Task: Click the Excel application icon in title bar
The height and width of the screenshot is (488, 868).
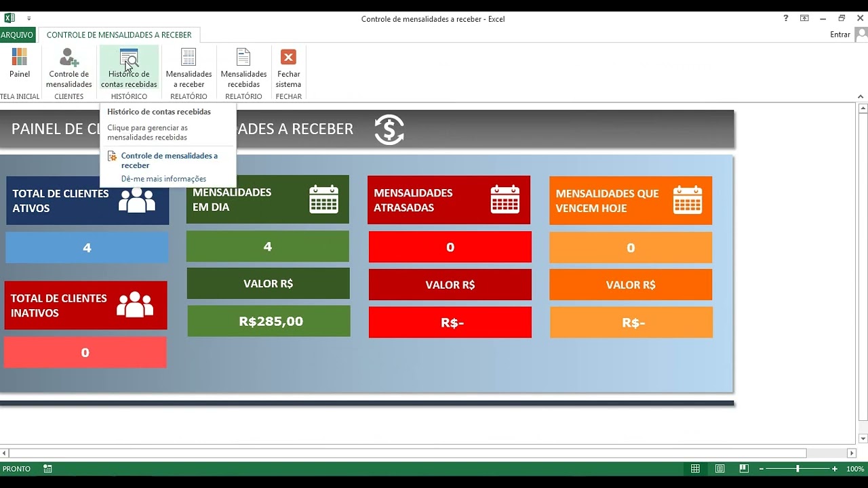Action: tap(9, 18)
